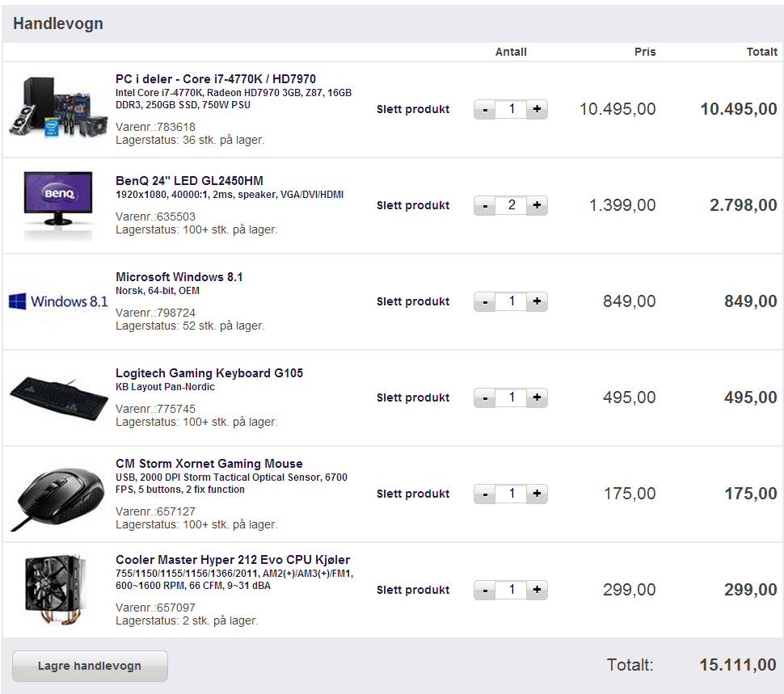784x694 pixels.
Task: Select the quantity field for Logitech keyboard
Action: tap(511, 397)
